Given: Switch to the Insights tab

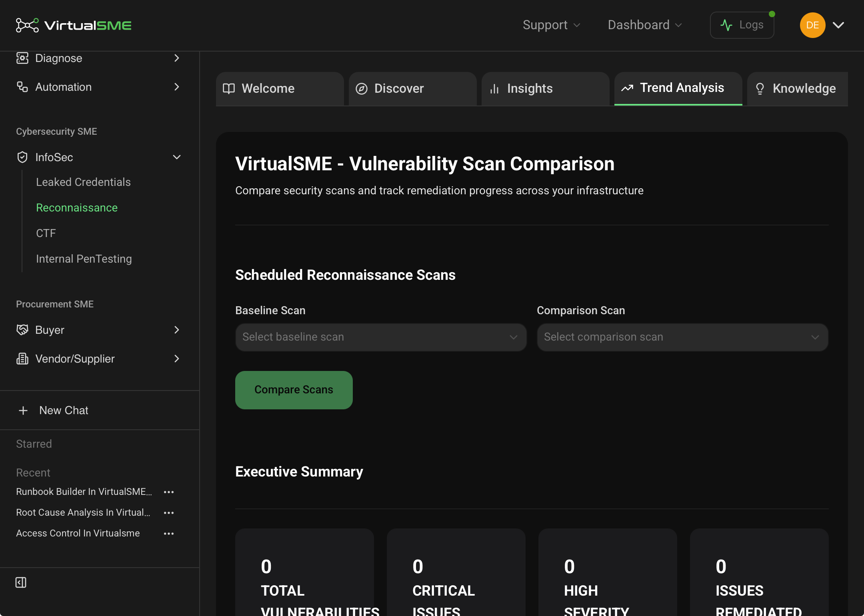Looking at the screenshot, I should pyautogui.click(x=545, y=88).
